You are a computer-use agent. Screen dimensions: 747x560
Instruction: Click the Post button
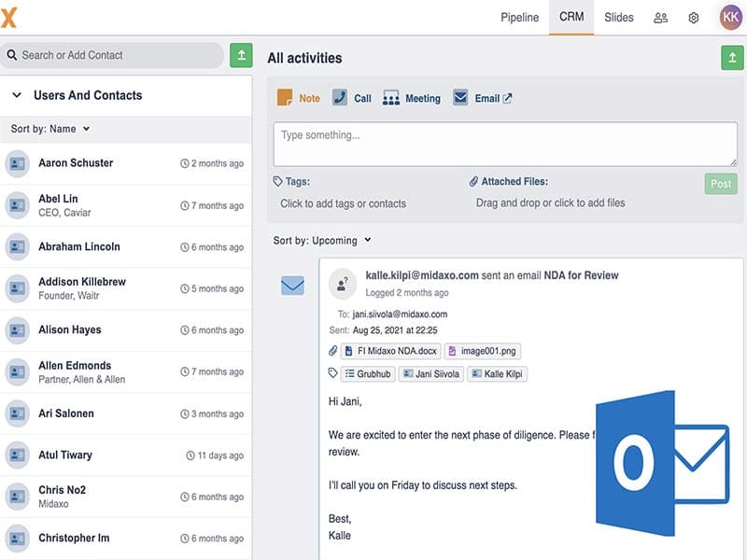pyautogui.click(x=721, y=184)
